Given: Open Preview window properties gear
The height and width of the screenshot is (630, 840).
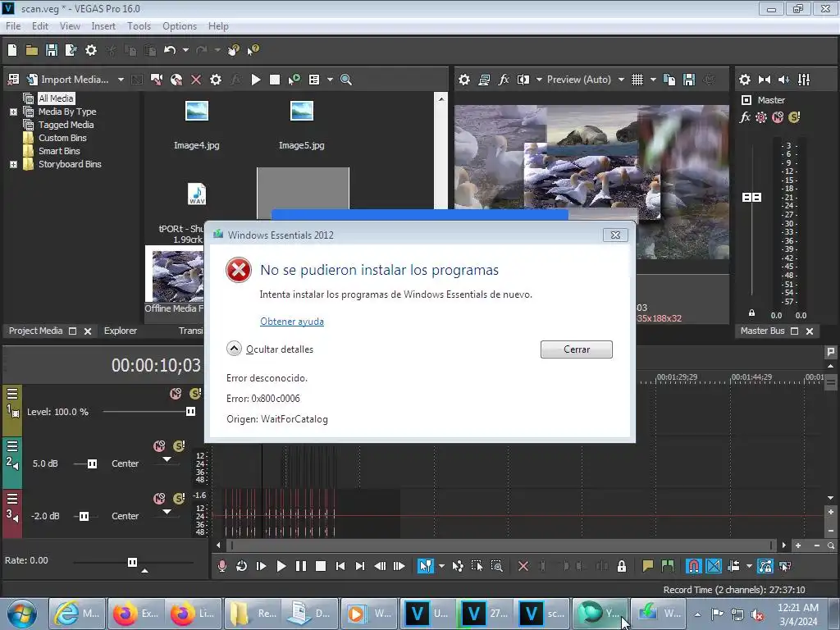Looking at the screenshot, I should coord(464,80).
